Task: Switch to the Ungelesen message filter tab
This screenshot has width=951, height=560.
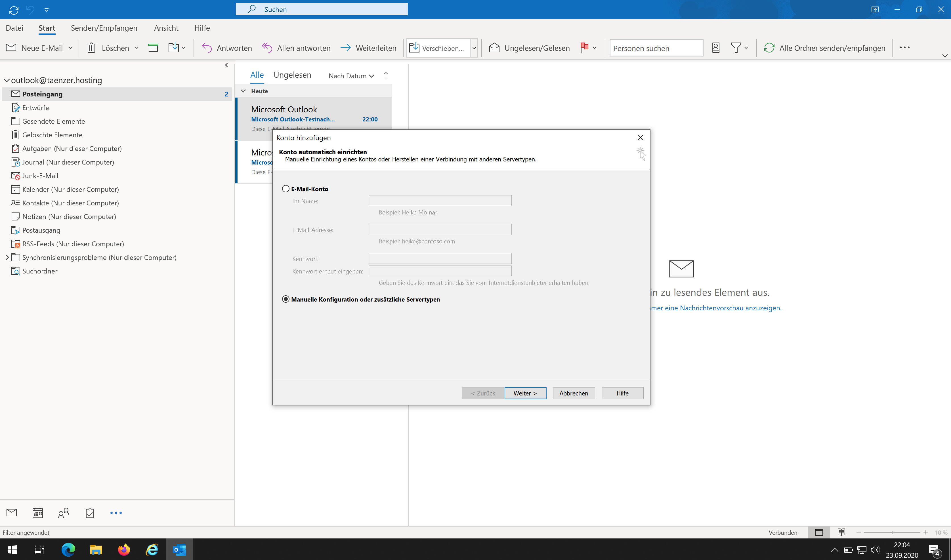Action: (x=292, y=75)
